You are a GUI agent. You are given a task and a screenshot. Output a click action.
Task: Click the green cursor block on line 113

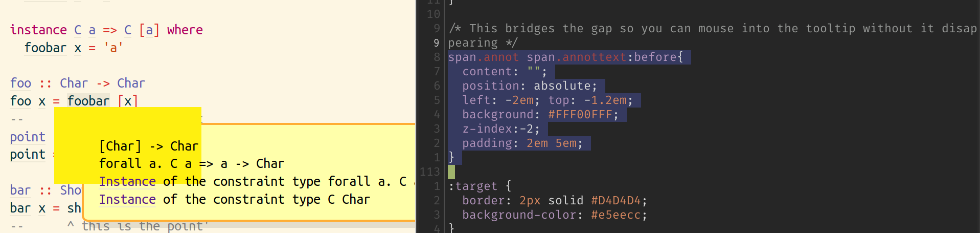click(x=451, y=172)
